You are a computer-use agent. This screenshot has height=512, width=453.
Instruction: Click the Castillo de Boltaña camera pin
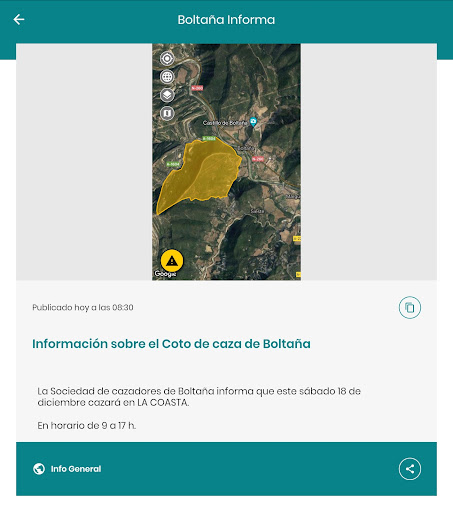coord(253,122)
